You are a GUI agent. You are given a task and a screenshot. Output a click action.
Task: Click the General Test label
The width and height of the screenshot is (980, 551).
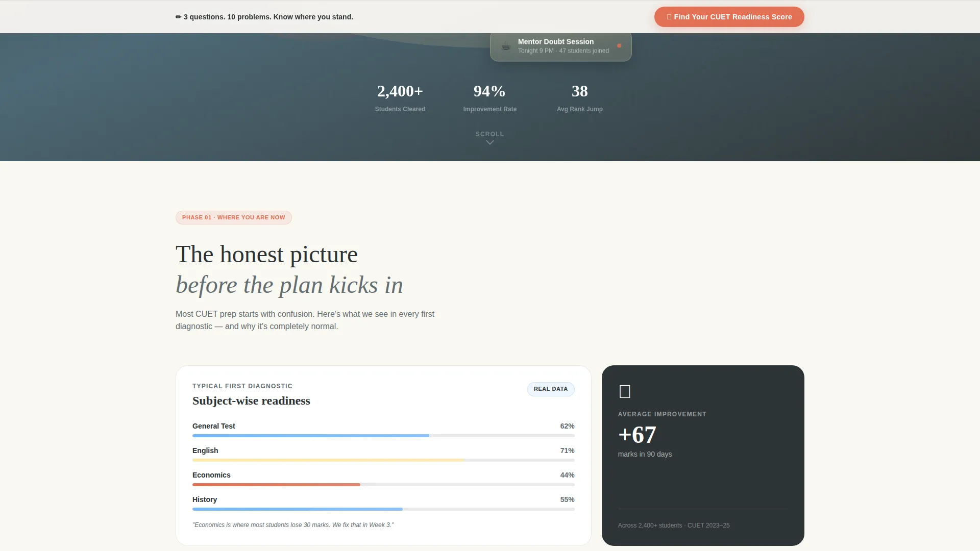214,426
